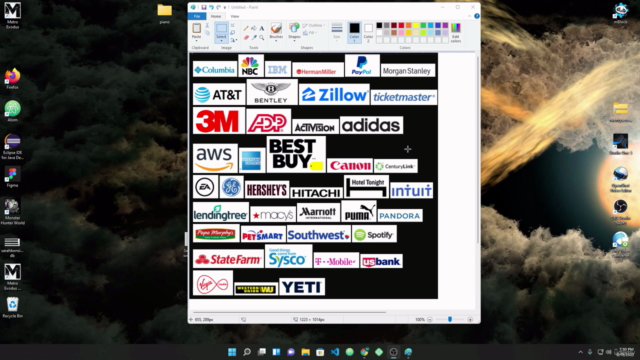The image size is (640, 360).
Task: Select the Color picker eyedropper tool
Action: coord(254,38)
